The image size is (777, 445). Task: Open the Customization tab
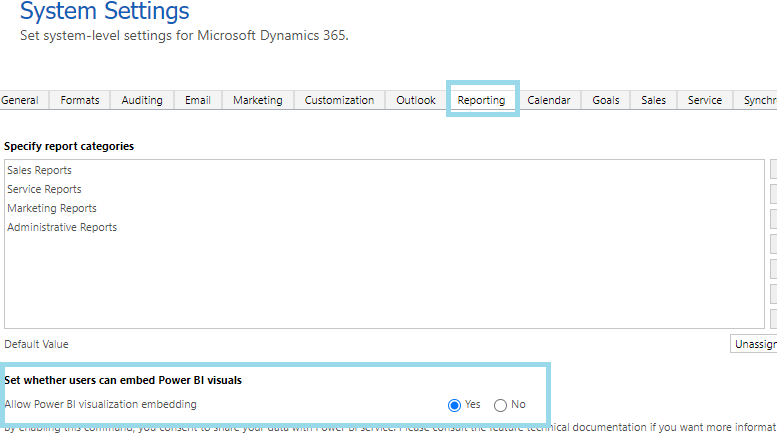339,100
